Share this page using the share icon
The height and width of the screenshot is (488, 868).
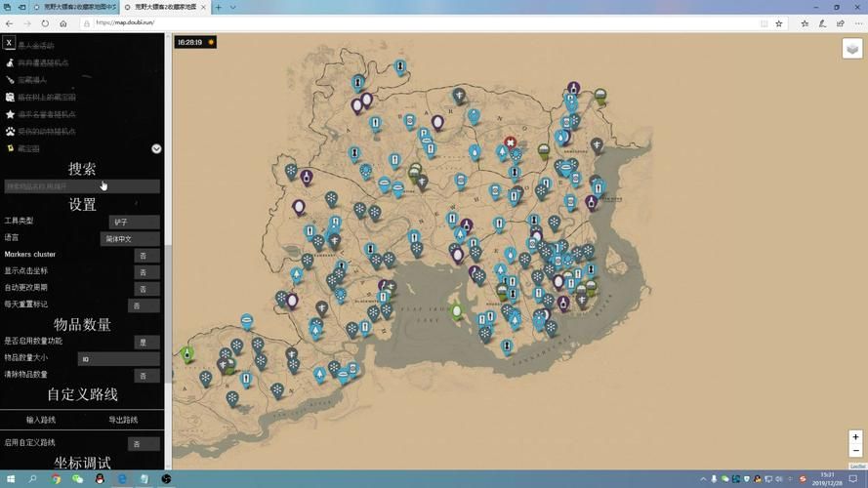tap(841, 23)
